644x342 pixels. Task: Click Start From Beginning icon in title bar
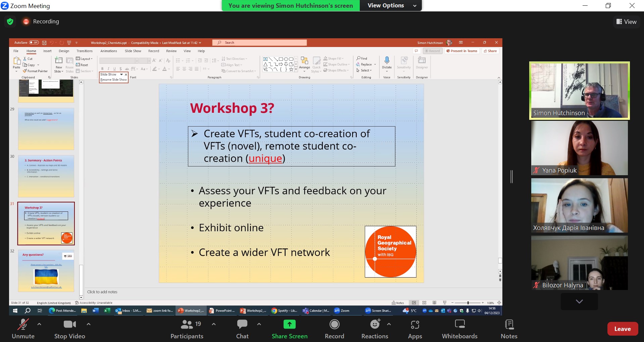pyautogui.click(x=69, y=43)
